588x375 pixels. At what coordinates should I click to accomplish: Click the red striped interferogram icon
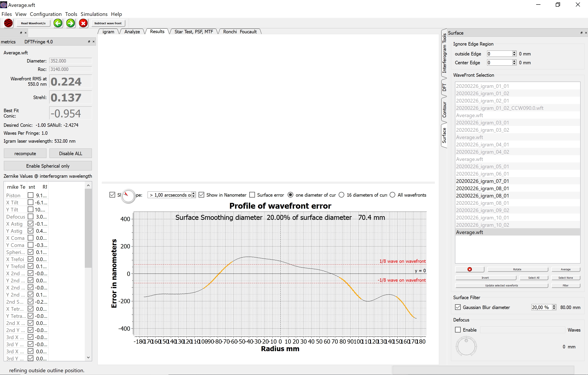[8, 23]
